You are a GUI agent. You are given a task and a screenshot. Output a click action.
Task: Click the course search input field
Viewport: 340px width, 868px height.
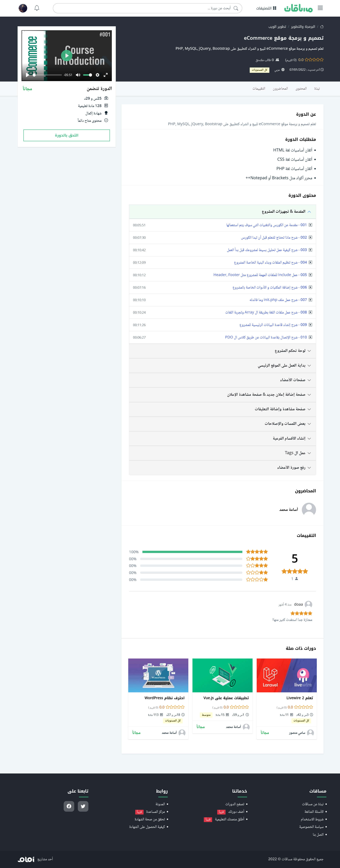point(145,8)
